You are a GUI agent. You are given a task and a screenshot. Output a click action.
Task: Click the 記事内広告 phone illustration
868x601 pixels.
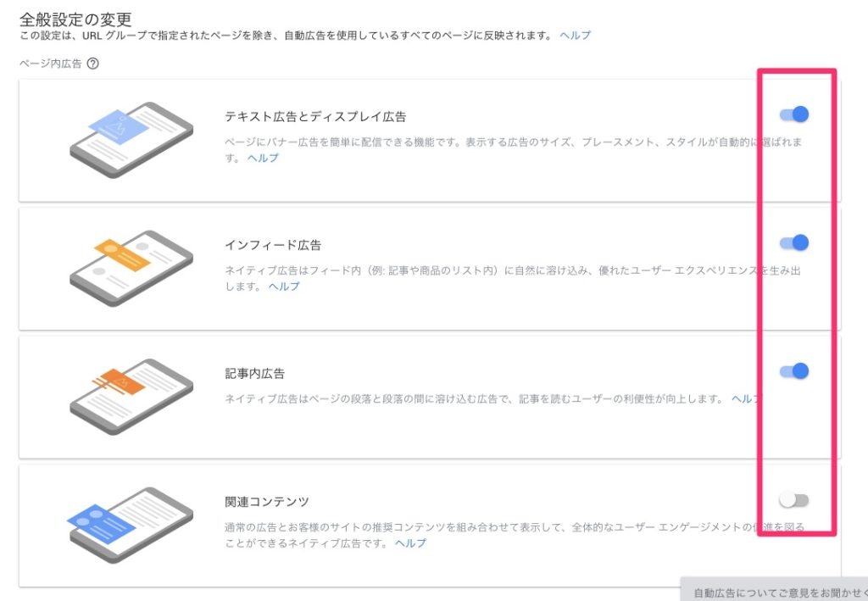131,397
